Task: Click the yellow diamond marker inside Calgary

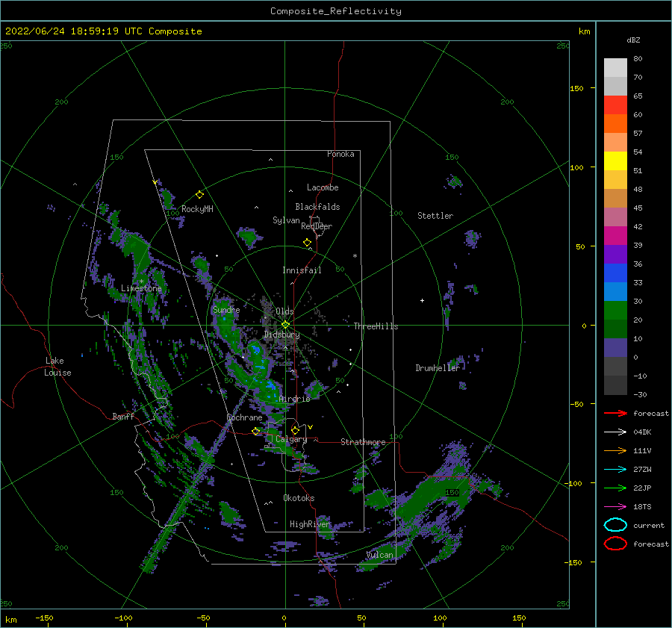Action: [295, 430]
